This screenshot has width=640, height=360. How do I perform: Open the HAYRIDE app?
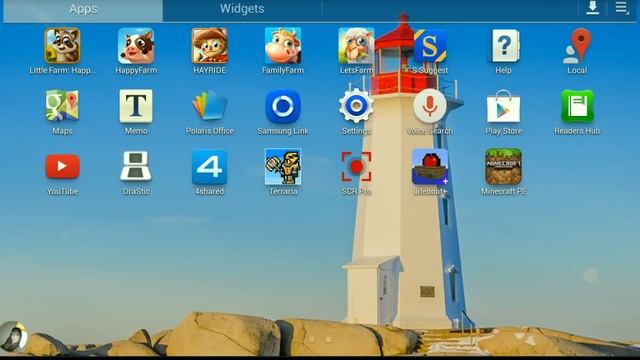point(209,45)
